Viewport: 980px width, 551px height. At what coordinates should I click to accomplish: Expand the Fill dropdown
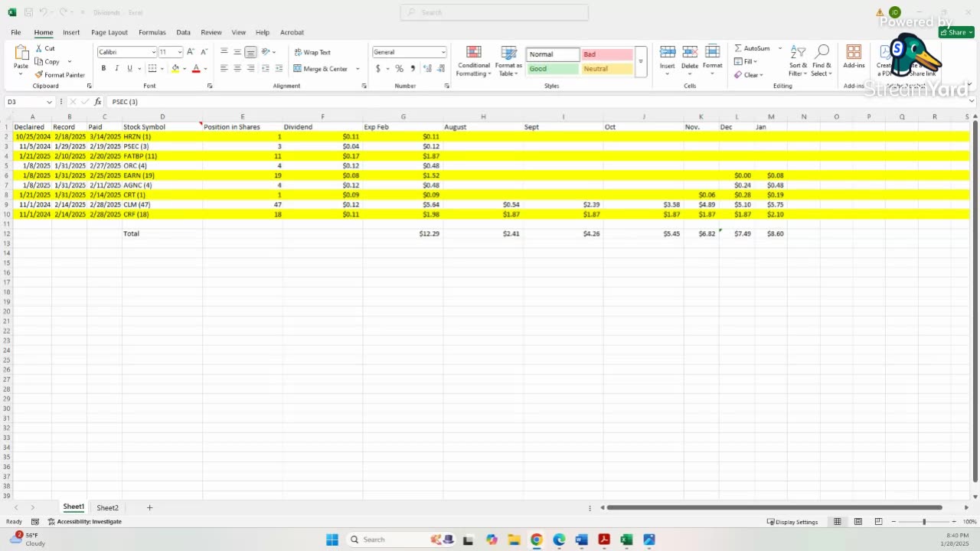click(x=756, y=61)
